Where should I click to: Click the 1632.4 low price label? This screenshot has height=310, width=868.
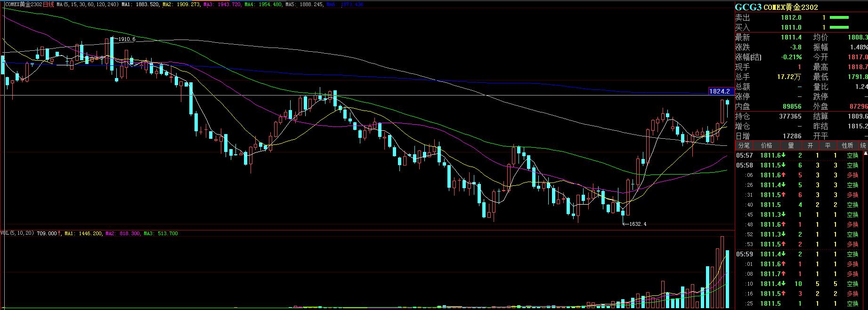click(637, 224)
